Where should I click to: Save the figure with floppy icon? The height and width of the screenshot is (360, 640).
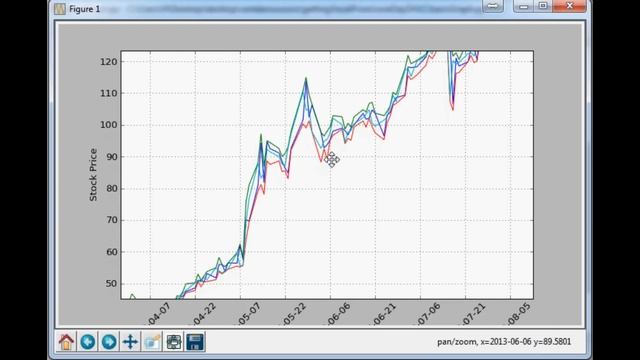(x=195, y=342)
